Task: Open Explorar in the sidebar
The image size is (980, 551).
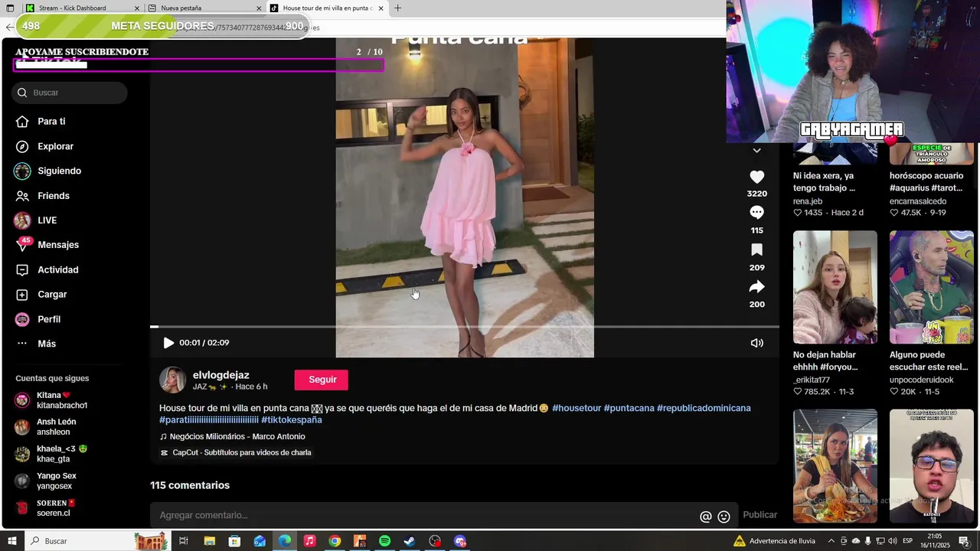Action: coord(55,146)
